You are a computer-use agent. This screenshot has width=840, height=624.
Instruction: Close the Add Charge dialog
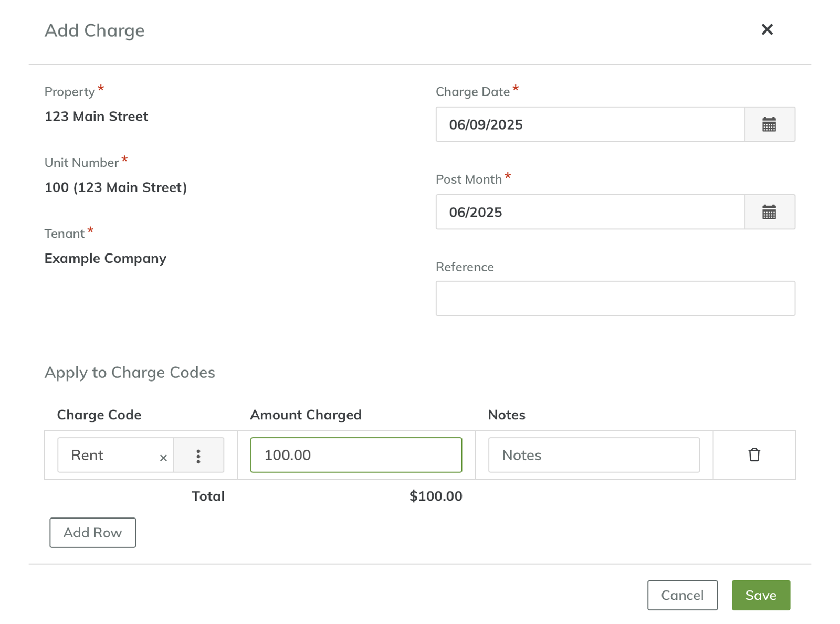(766, 30)
